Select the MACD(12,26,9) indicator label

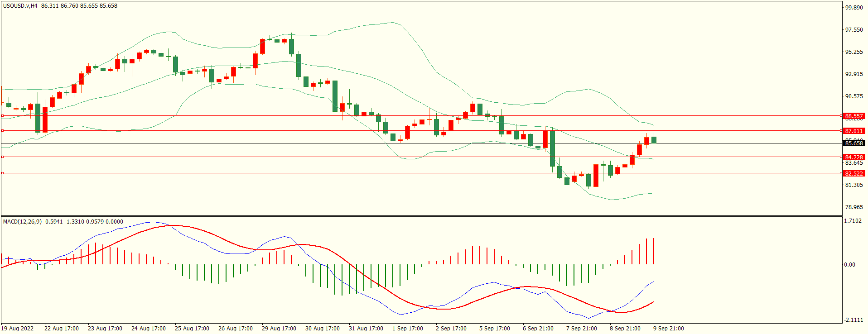pyautogui.click(x=22, y=222)
